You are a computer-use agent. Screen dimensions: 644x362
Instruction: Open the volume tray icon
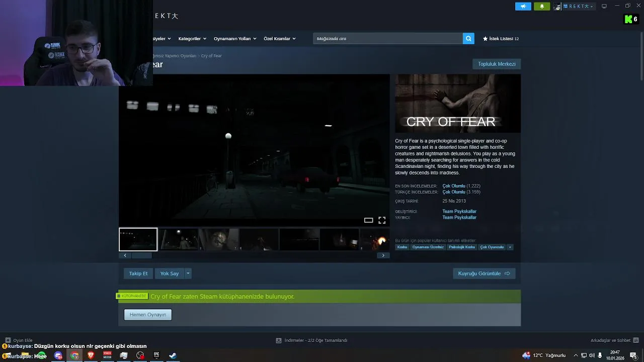coord(592,355)
